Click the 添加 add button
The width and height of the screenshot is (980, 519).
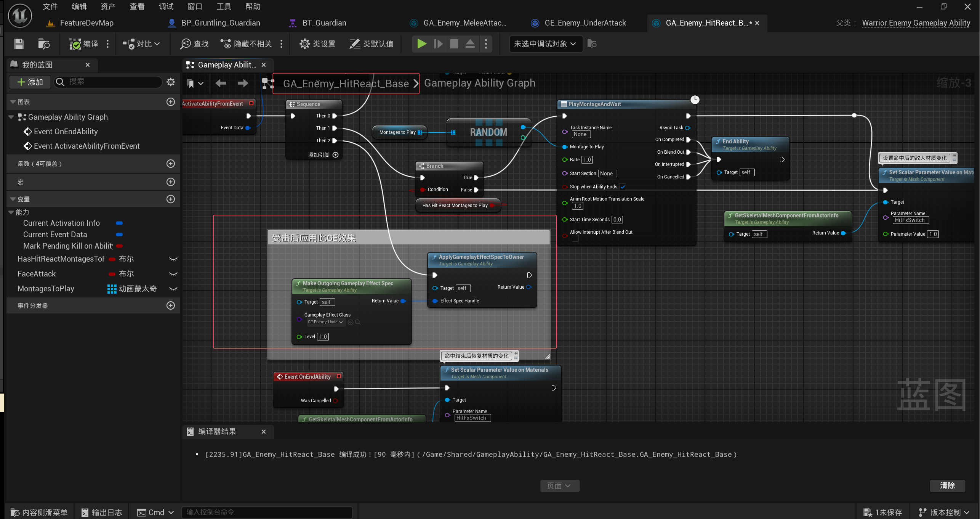click(30, 82)
